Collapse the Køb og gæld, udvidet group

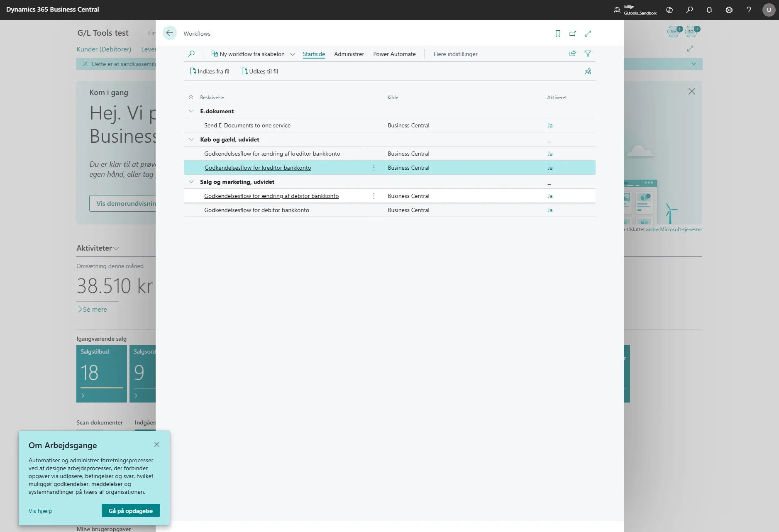click(x=191, y=139)
